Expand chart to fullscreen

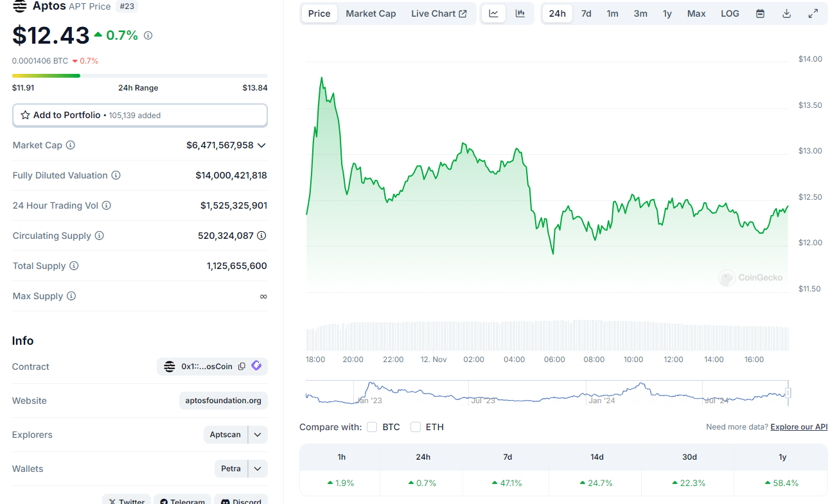coord(813,13)
